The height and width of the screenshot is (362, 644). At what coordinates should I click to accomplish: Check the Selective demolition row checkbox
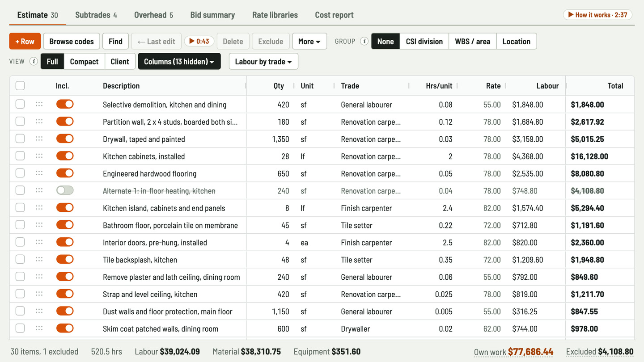click(x=20, y=104)
